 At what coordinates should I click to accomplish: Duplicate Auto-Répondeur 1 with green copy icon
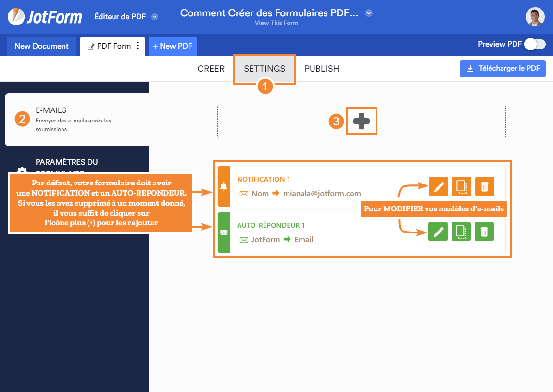point(461,232)
